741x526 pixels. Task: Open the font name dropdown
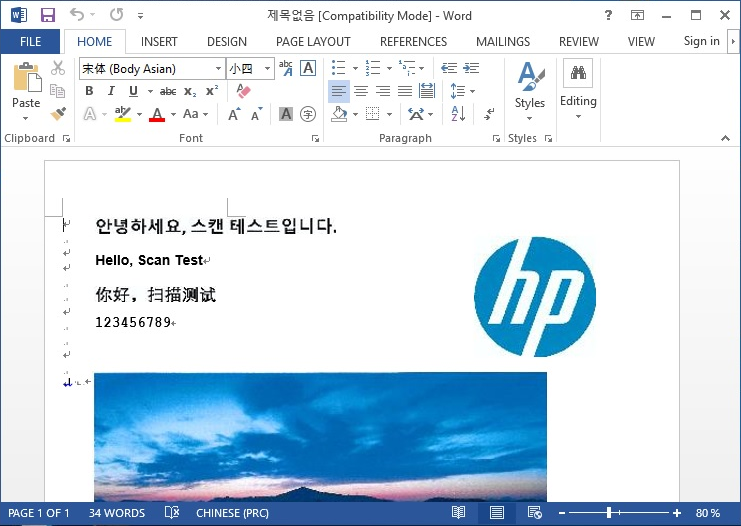pos(218,69)
